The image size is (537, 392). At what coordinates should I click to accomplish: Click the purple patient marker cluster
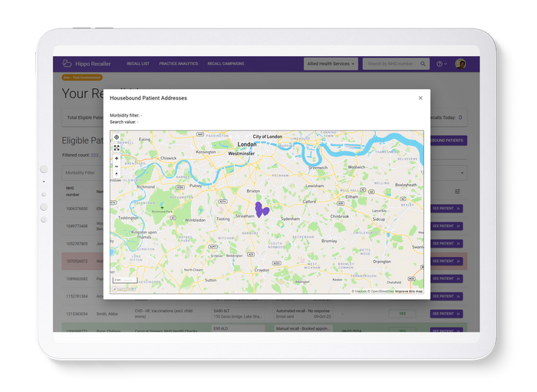262,209
